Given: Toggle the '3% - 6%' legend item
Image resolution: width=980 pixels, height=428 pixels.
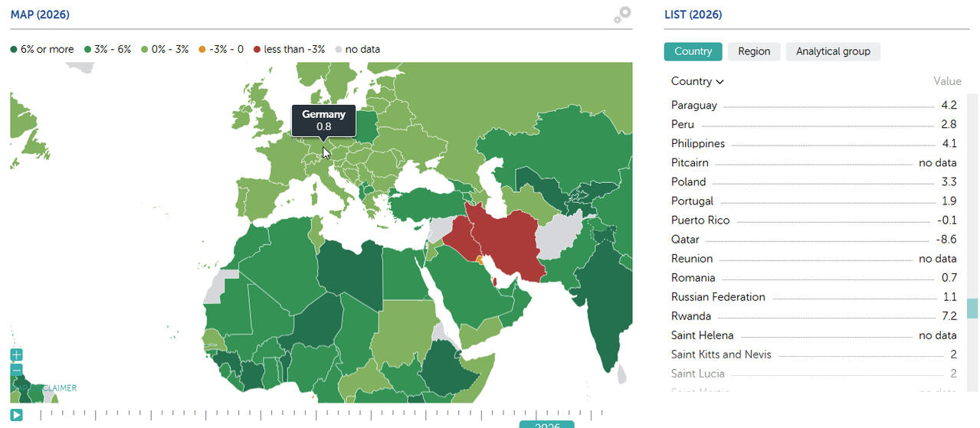Looking at the screenshot, I should click(108, 49).
